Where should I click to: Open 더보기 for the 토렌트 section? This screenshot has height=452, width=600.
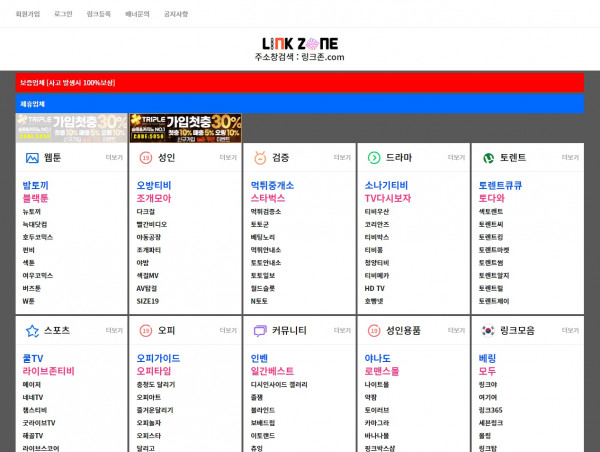click(569, 158)
